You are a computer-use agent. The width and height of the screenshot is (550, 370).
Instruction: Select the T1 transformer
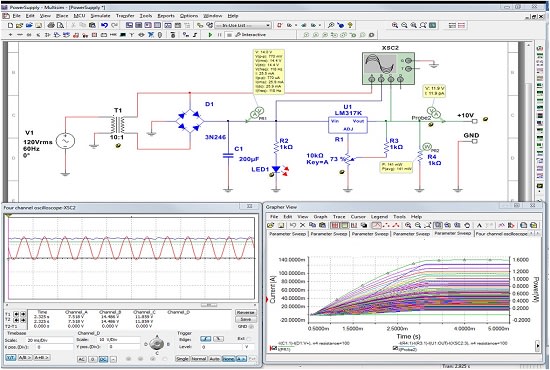coord(118,125)
